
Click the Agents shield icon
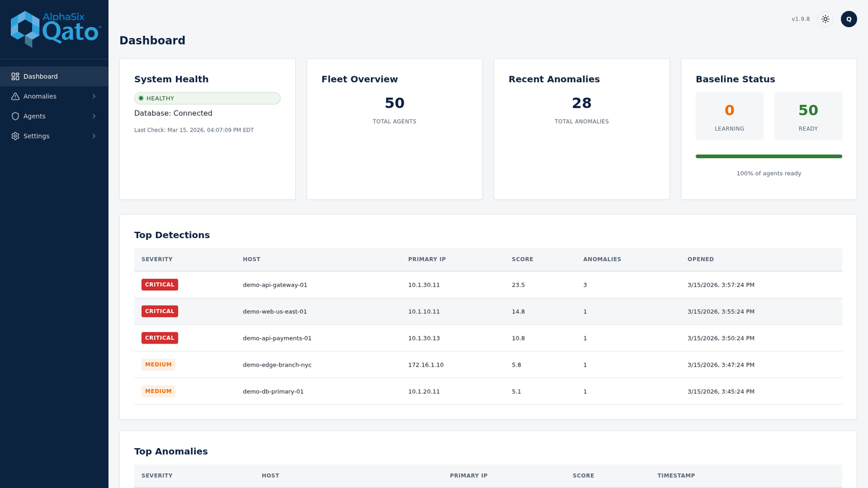[x=16, y=116]
